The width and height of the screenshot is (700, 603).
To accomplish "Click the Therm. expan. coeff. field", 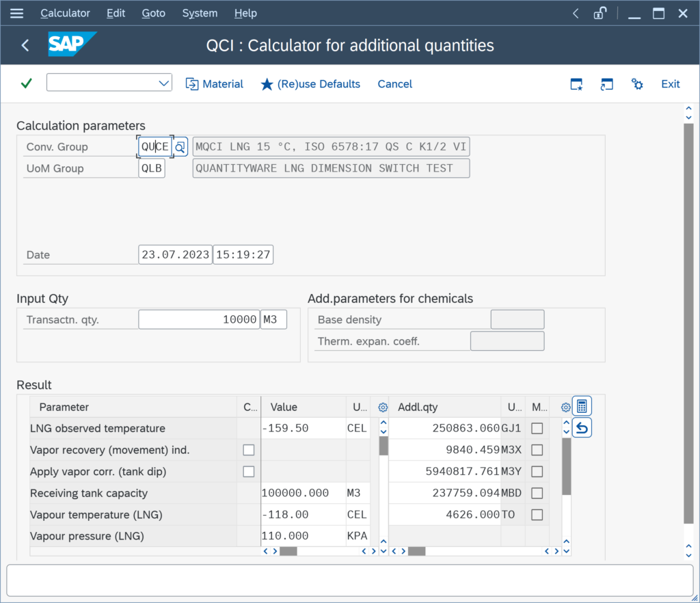I will (x=507, y=341).
